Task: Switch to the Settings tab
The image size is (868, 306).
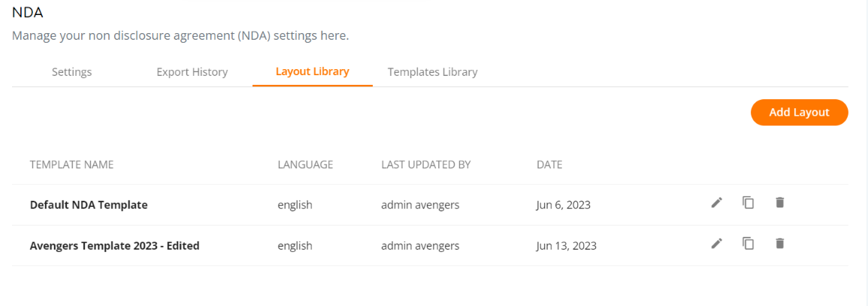Action: click(72, 72)
